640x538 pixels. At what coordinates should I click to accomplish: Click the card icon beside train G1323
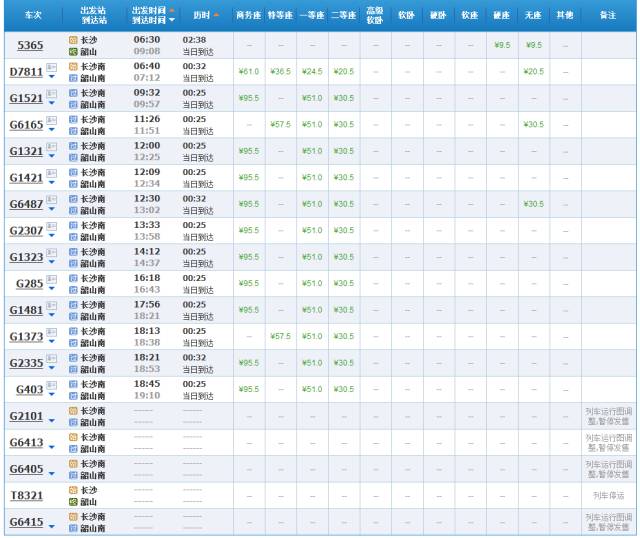[51, 253]
